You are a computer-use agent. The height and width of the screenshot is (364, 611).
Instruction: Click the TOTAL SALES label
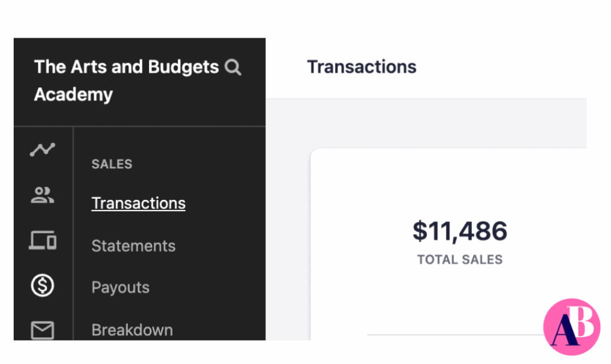point(460,260)
